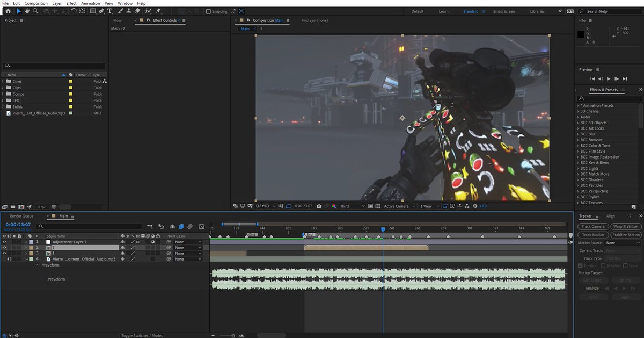Hide Adjustment Layer 1 with its eye icon

click(x=4, y=242)
